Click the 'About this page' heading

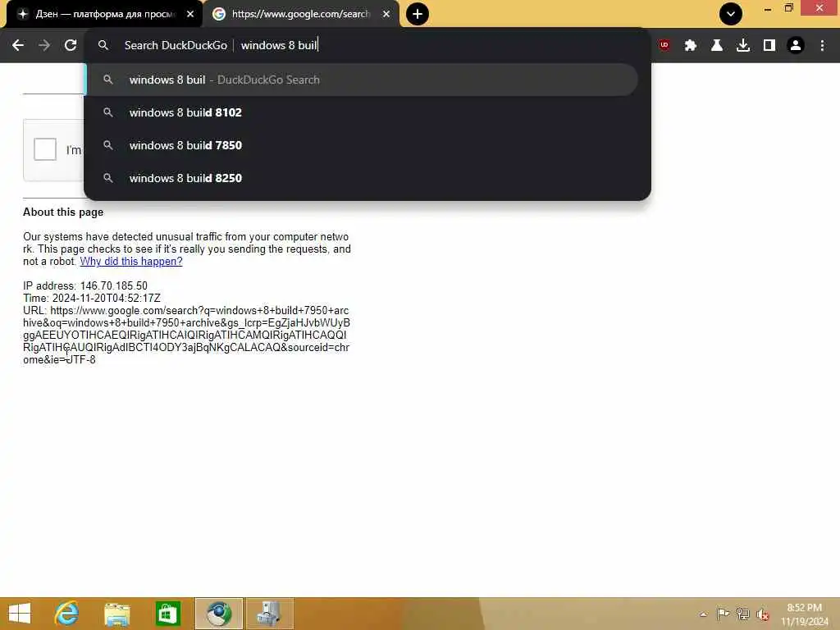[63, 212]
